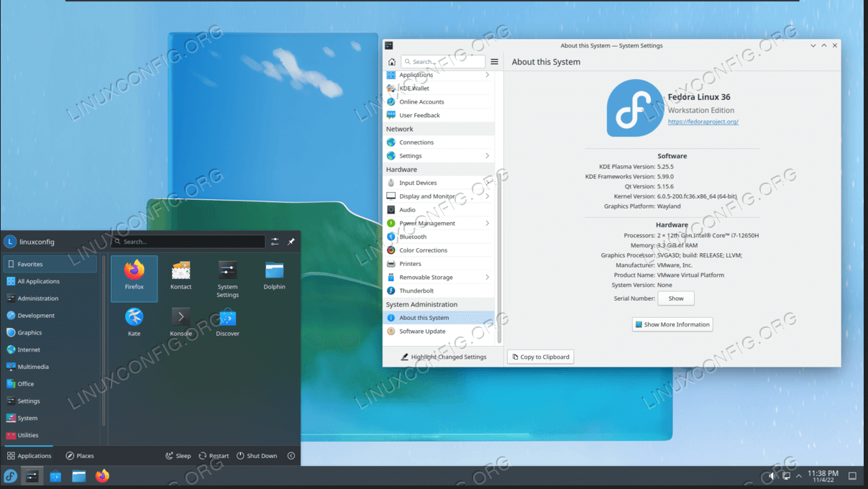Viewport: 868px width, 489px height.
Task: Click the Shut Down button
Action: (x=257, y=456)
